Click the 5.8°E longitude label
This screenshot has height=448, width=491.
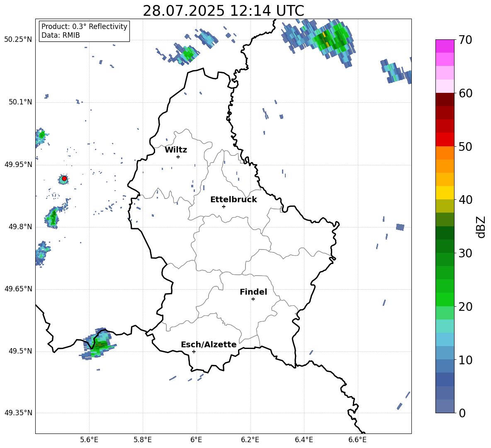[x=143, y=440]
